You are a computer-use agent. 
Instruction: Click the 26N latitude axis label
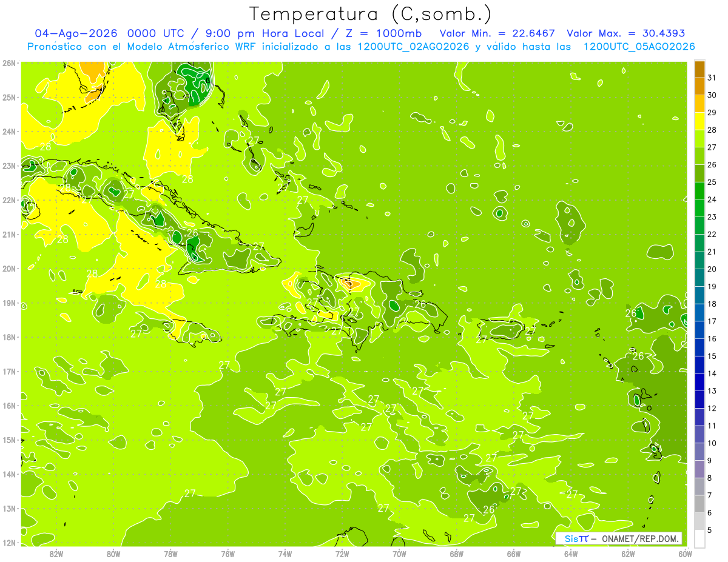(x=9, y=63)
